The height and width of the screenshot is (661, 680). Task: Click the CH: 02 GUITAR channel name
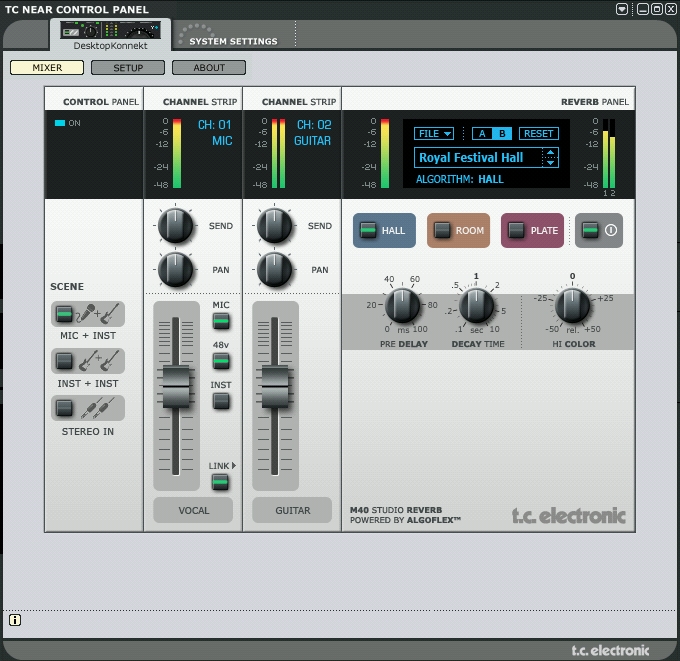(x=313, y=133)
